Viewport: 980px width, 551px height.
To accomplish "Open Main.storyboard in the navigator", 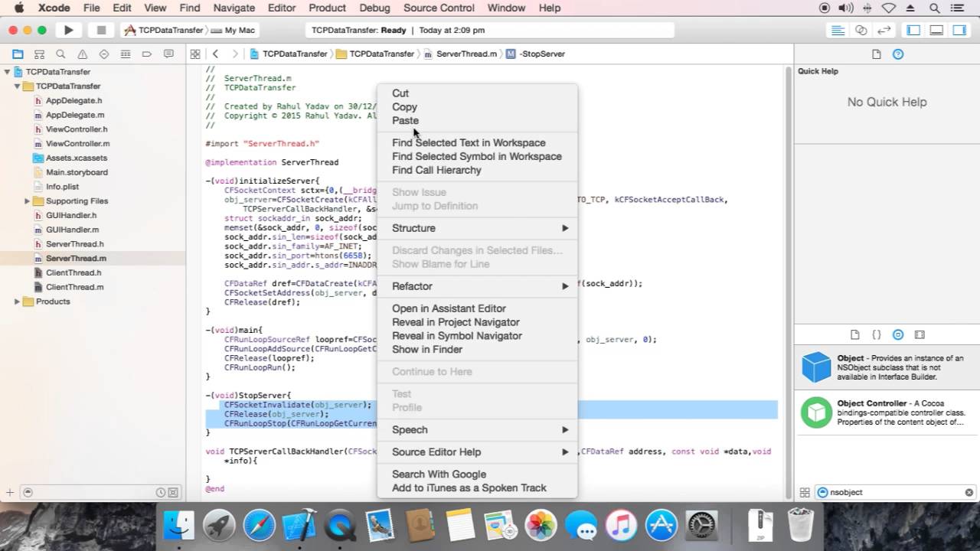I will click(77, 172).
